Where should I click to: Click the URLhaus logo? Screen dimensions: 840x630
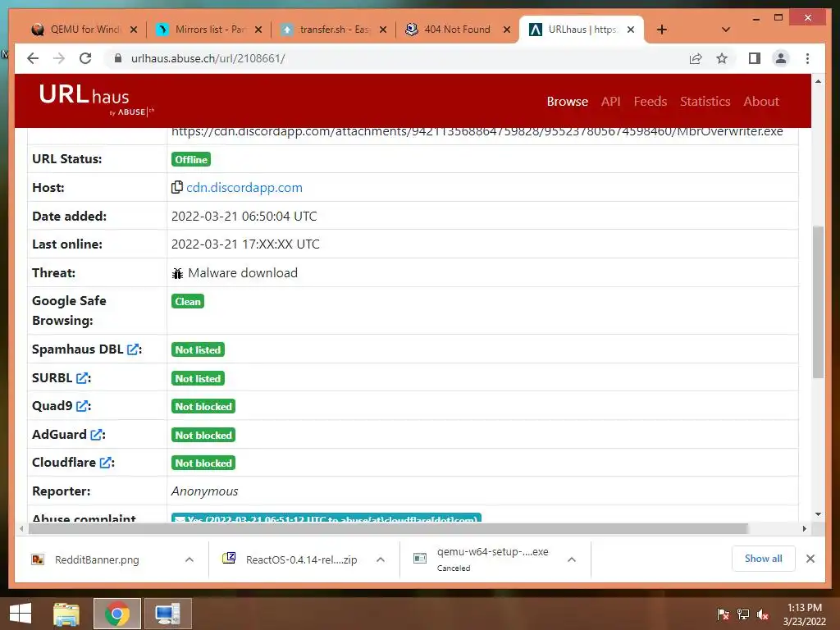pos(97,99)
